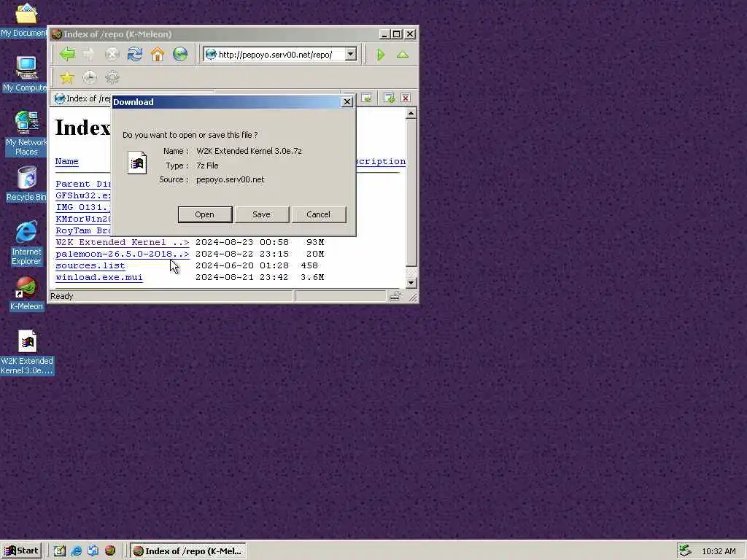Click the Stop loading button
747x560 pixels.
112,54
